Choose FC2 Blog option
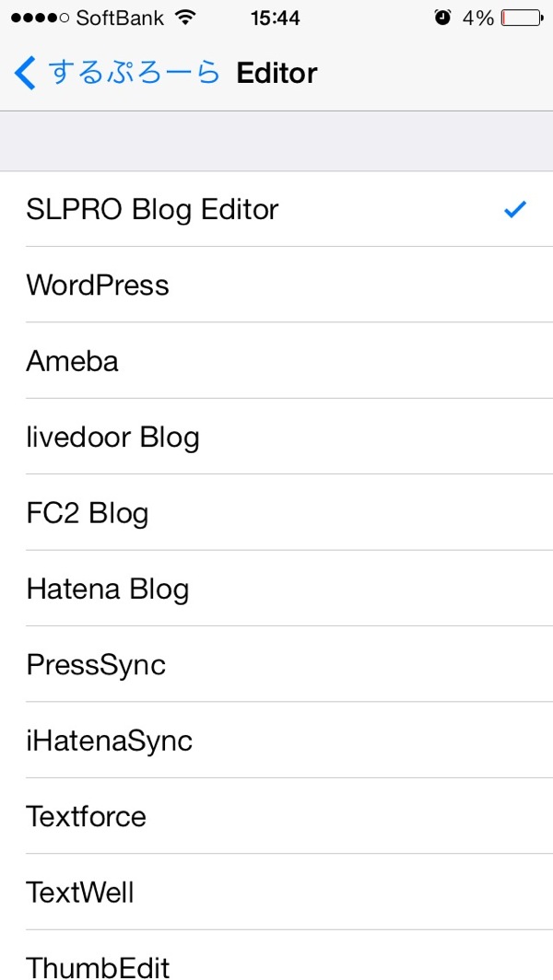Screen dimensions: 553x980 pos(276,512)
